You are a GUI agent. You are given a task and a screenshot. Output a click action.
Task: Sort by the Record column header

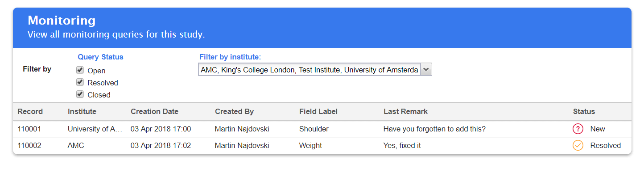[30, 112]
